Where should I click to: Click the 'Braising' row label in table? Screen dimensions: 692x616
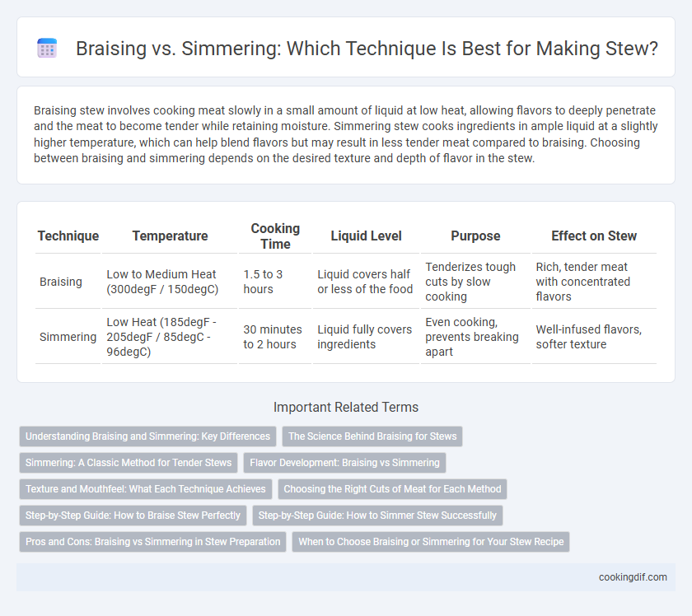61,282
